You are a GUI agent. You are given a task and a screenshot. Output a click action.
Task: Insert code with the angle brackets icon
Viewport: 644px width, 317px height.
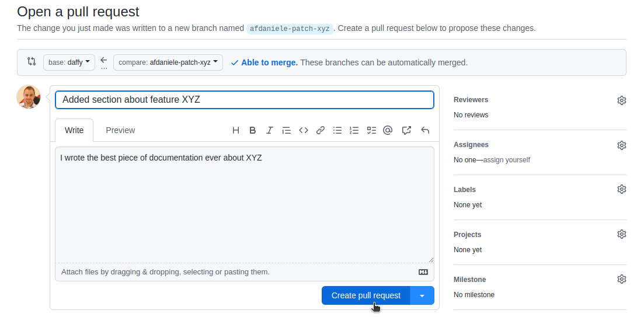(x=304, y=130)
